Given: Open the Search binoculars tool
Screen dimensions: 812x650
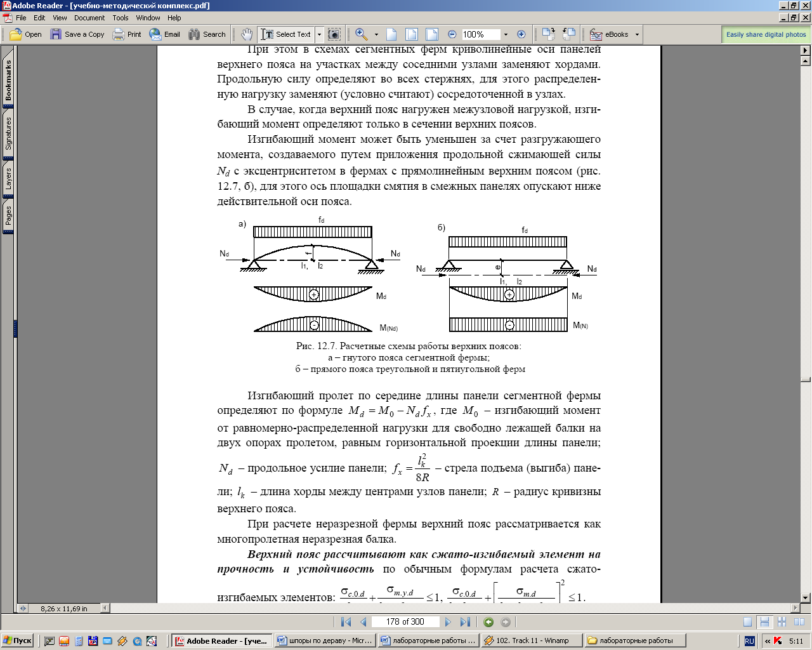Looking at the screenshot, I should coord(207,34).
